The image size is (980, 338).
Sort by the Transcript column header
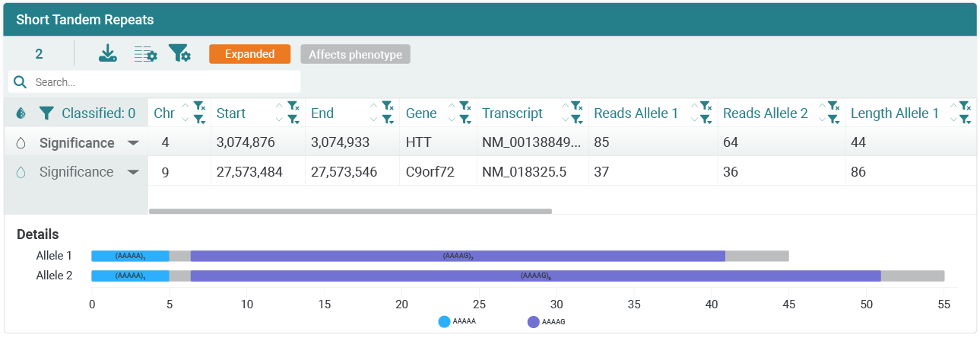512,113
